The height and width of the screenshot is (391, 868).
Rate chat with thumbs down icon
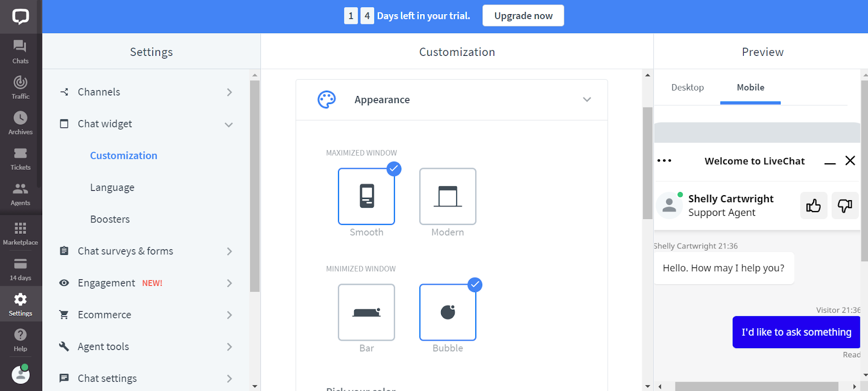pos(845,206)
